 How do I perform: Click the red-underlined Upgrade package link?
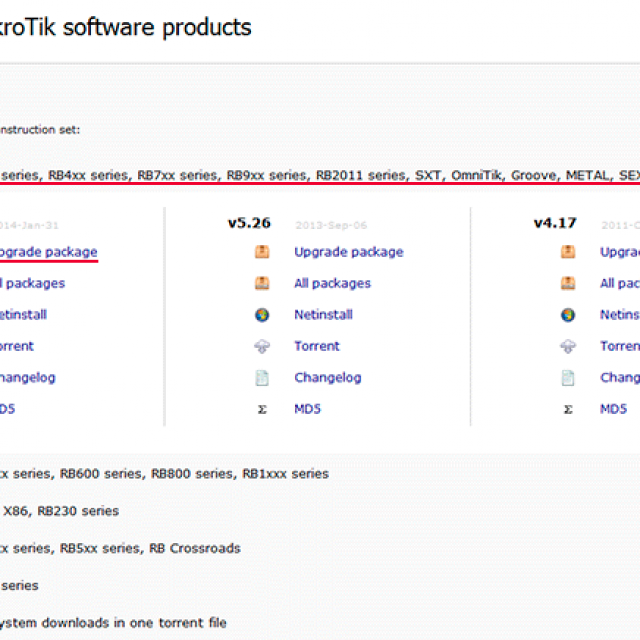pyautogui.click(x=48, y=252)
